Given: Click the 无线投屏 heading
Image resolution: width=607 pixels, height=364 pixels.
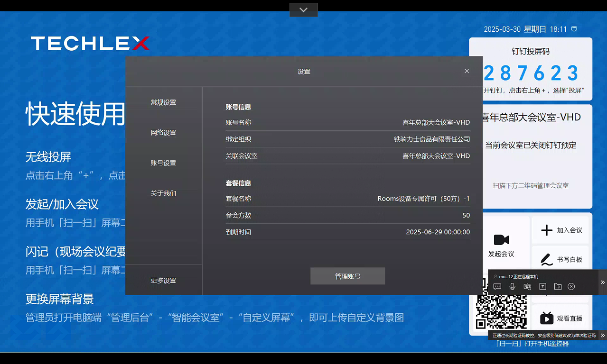Looking at the screenshot, I should tap(48, 157).
